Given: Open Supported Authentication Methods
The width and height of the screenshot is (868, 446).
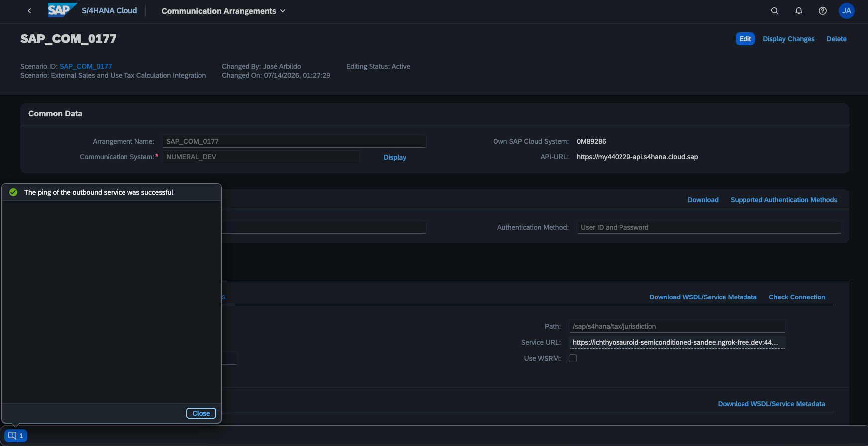Looking at the screenshot, I should click(x=784, y=200).
